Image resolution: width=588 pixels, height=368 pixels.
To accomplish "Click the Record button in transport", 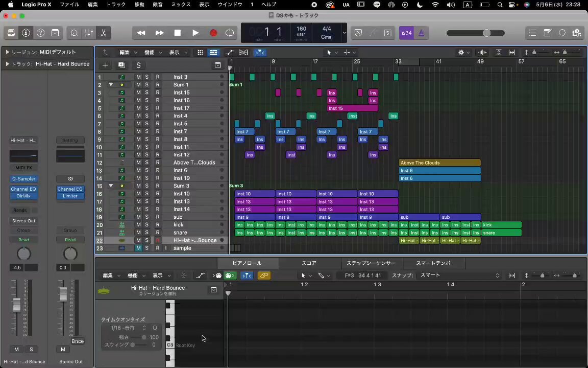I will tap(213, 33).
